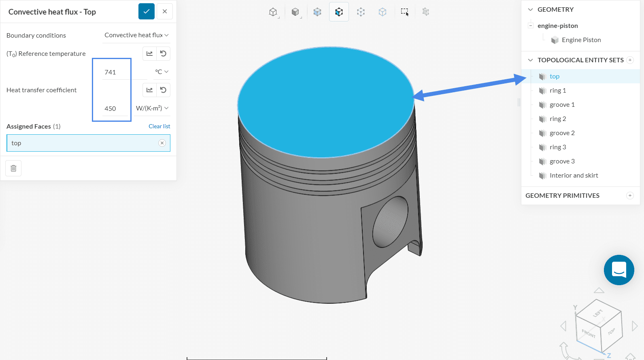The image size is (644, 360).
Task: Select the box selection tool
Action: click(404, 12)
